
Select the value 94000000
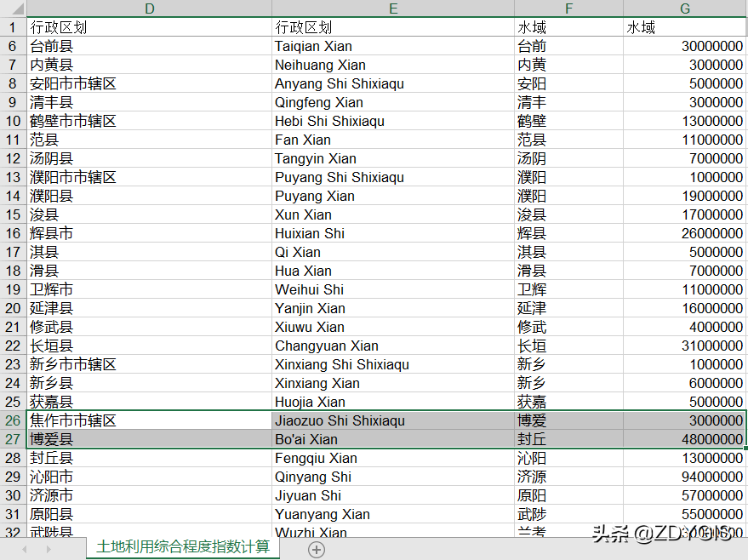pos(684,477)
